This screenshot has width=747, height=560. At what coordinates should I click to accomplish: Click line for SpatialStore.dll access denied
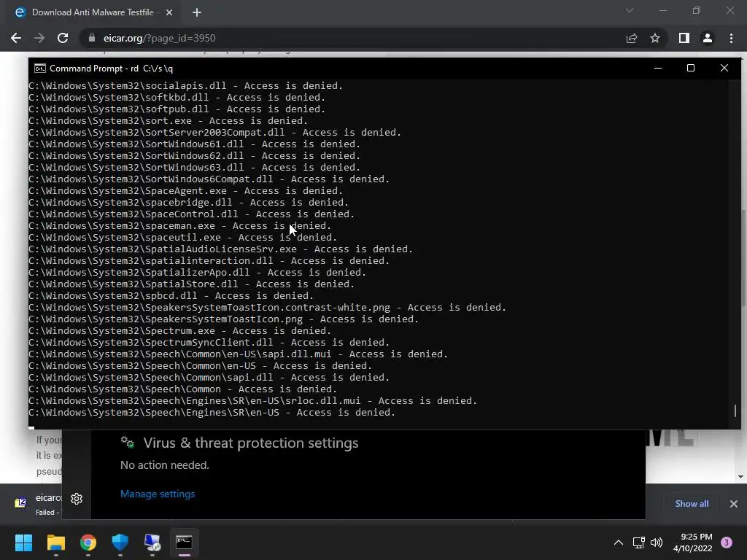tap(192, 284)
